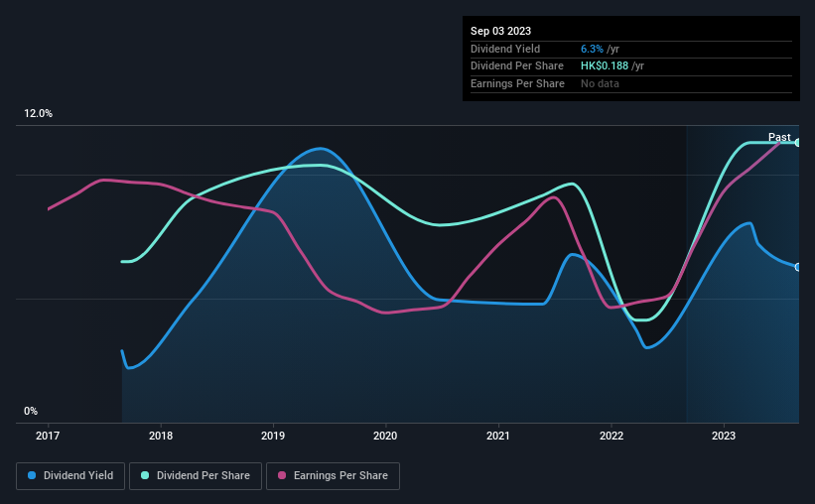Toggle the Earnings Per Share legend button

point(333,476)
